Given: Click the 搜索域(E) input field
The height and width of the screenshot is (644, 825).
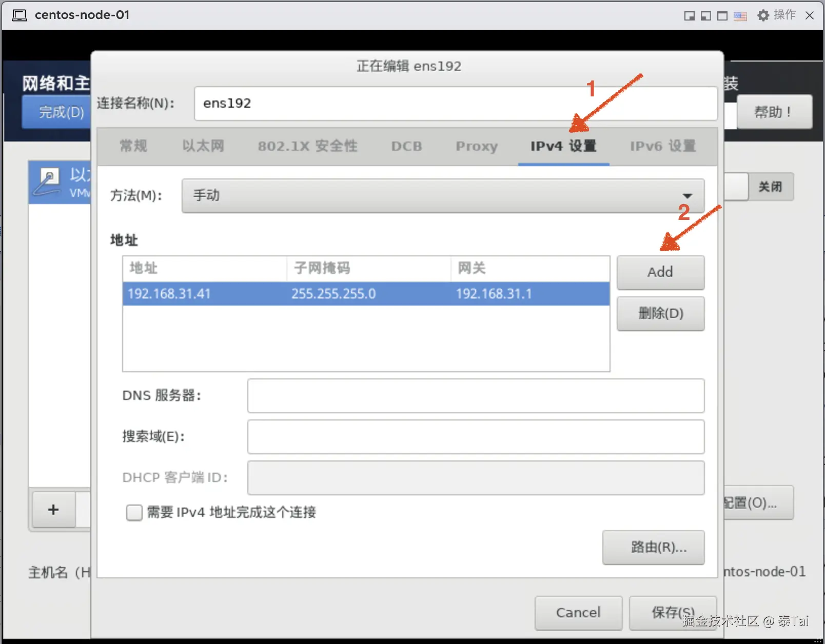Looking at the screenshot, I should [476, 437].
